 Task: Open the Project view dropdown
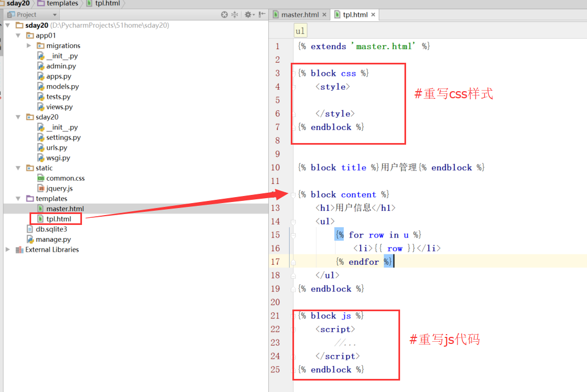(55, 15)
